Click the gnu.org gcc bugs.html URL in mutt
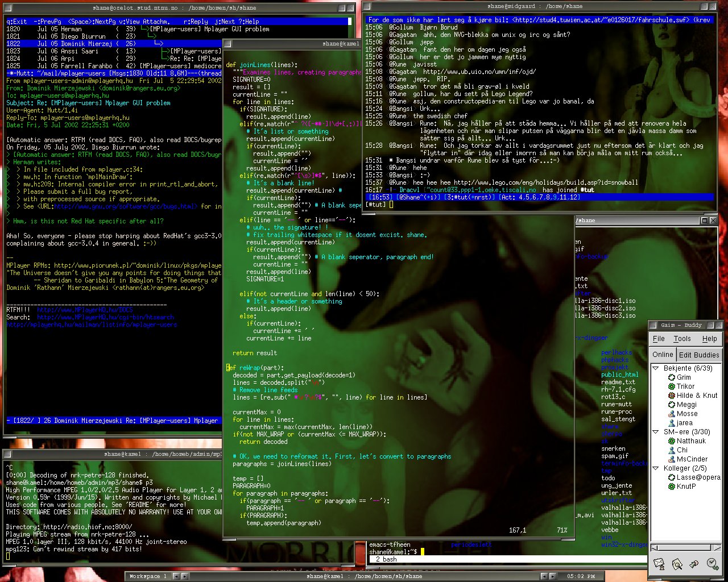The image size is (728, 582). [x=126, y=206]
